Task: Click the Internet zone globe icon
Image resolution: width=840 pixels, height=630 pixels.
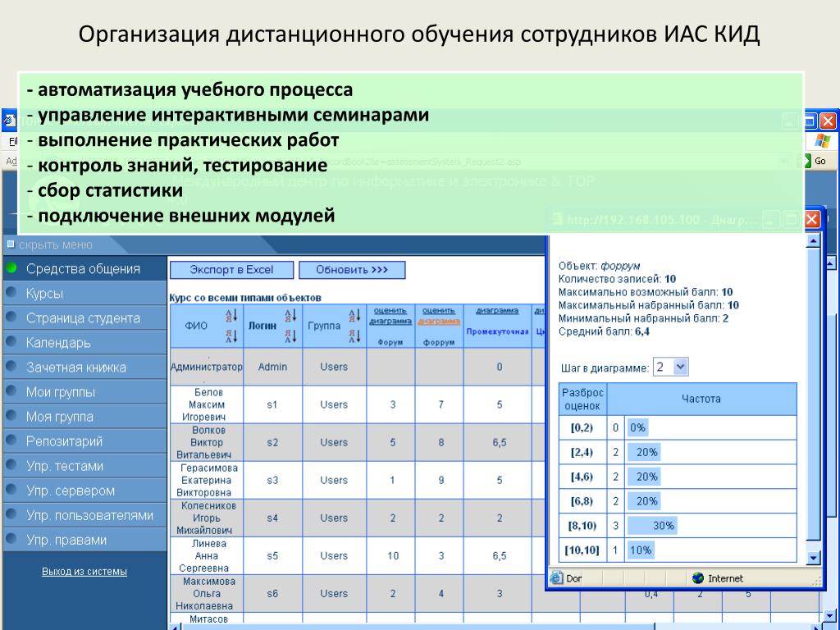Action: click(x=697, y=578)
